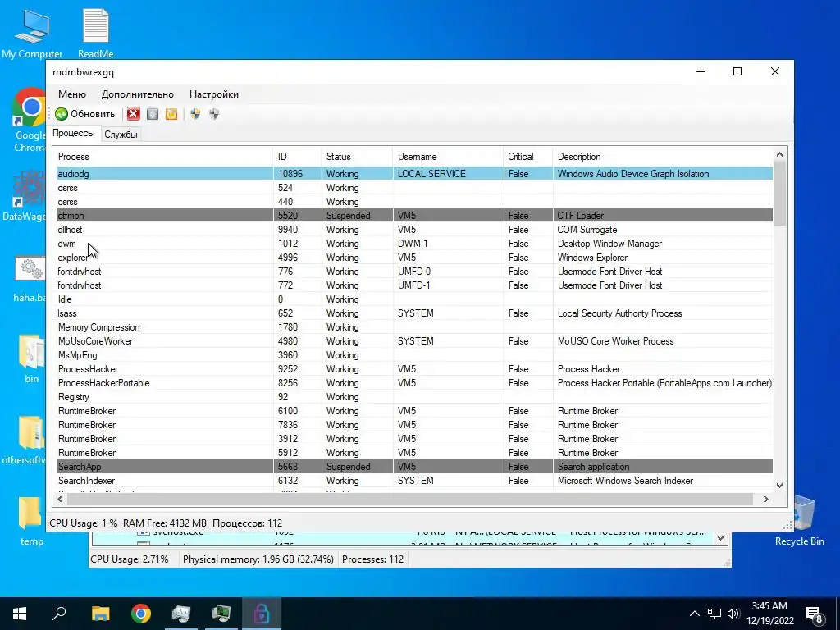
Task: Select the MoUsoCoreWorker process
Action: pyautogui.click(x=414, y=340)
